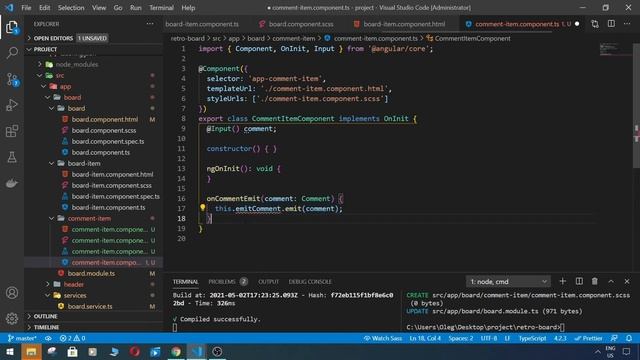This screenshot has height=360, width=640.
Task: Switch to board-item.component.html tab
Action: coord(404,24)
